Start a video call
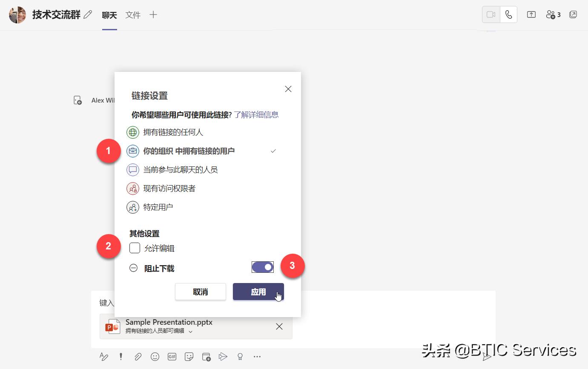The width and height of the screenshot is (588, 369). click(x=490, y=14)
